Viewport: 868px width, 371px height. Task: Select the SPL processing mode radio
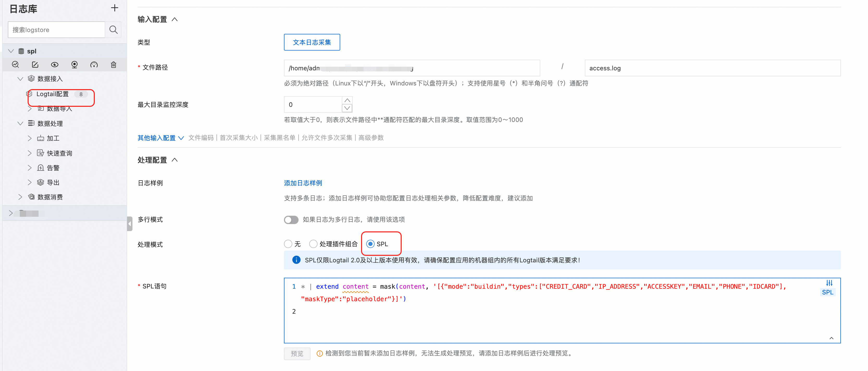click(370, 244)
